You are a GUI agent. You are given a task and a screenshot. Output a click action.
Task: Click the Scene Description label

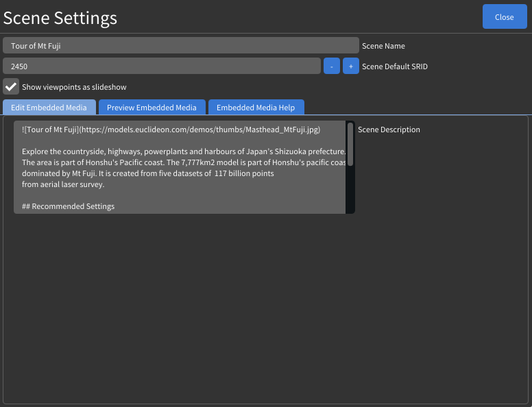(389, 129)
